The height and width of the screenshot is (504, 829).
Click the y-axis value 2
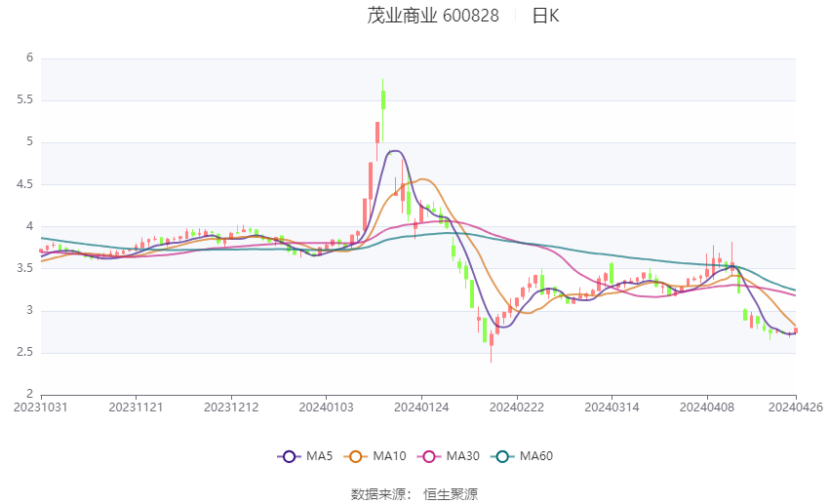coord(29,394)
